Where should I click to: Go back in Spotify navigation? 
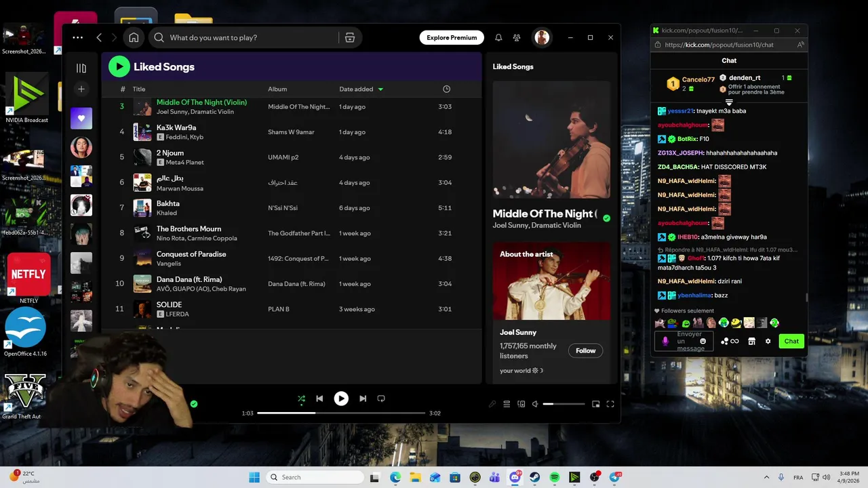(99, 38)
